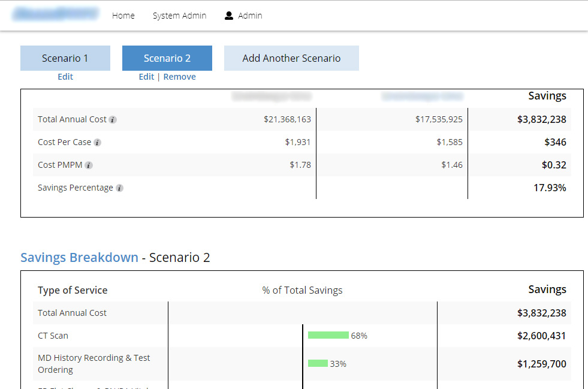
Task: Open System Admin menu
Action: (179, 16)
